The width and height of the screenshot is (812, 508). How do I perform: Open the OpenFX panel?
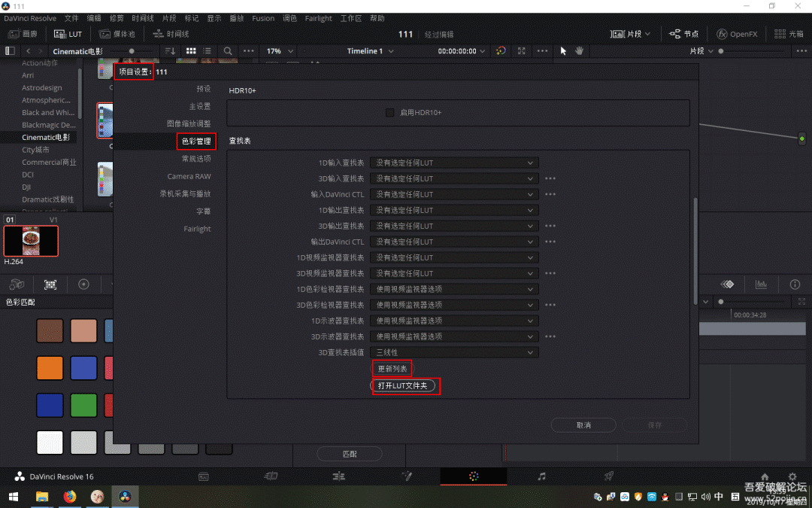[737, 34]
